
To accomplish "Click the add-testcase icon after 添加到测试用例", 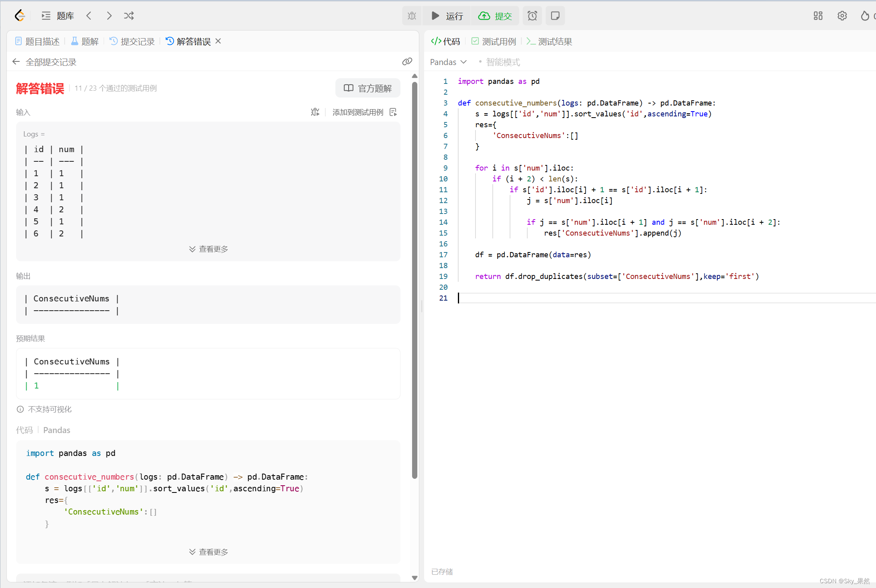I will pyautogui.click(x=393, y=112).
